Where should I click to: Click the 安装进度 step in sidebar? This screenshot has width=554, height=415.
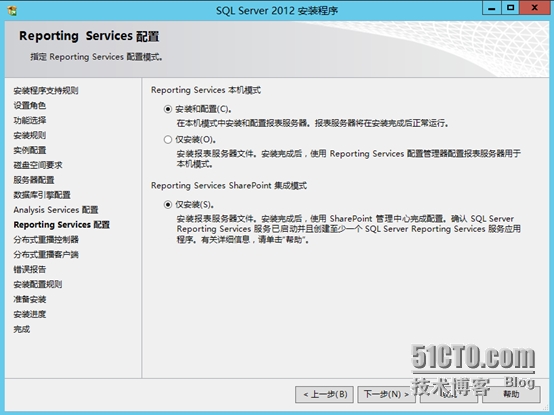[x=30, y=314]
